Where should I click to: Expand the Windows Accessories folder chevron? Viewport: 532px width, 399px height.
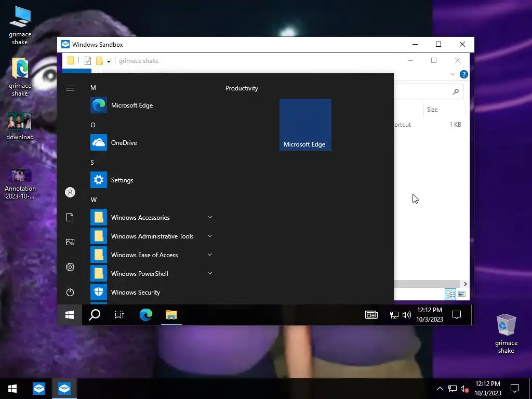[210, 217]
